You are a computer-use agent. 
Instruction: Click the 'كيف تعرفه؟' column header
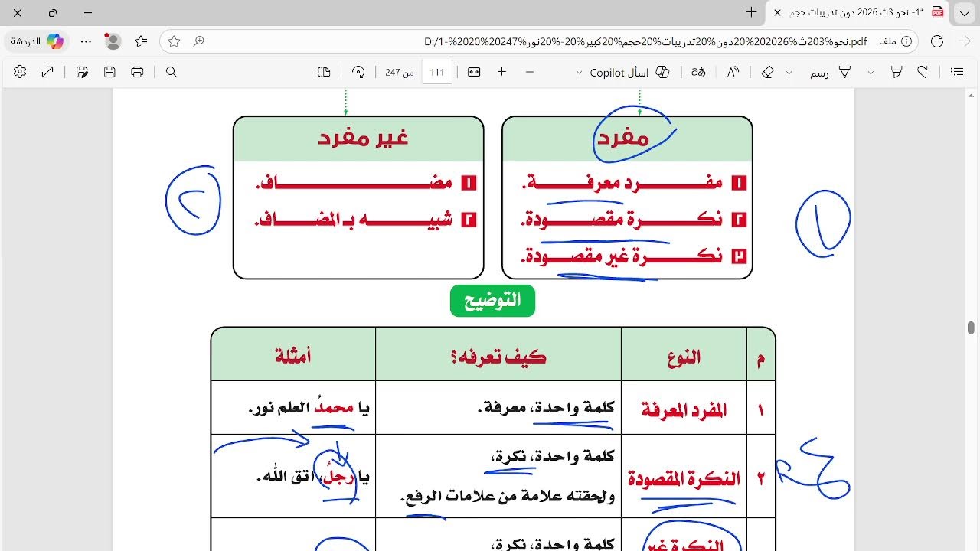point(498,356)
